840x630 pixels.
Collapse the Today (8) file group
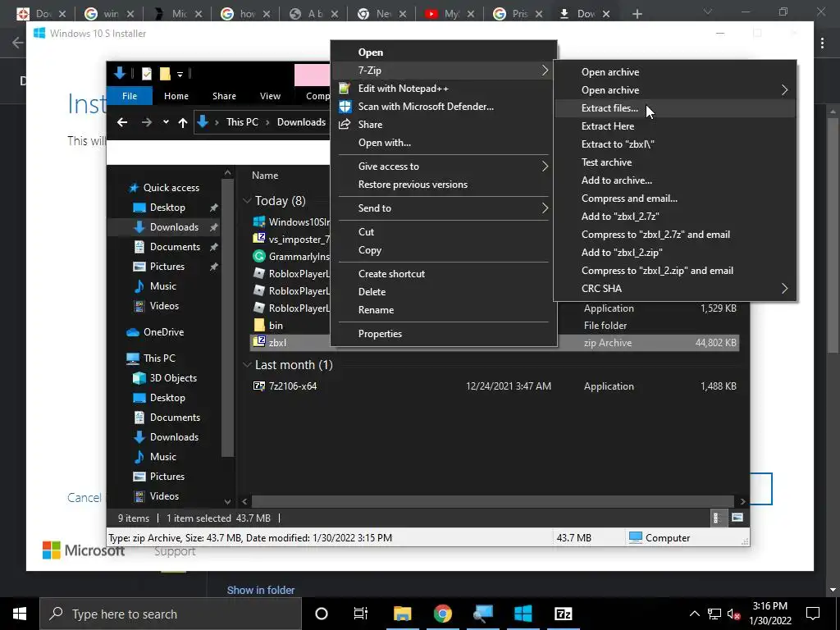tap(247, 200)
